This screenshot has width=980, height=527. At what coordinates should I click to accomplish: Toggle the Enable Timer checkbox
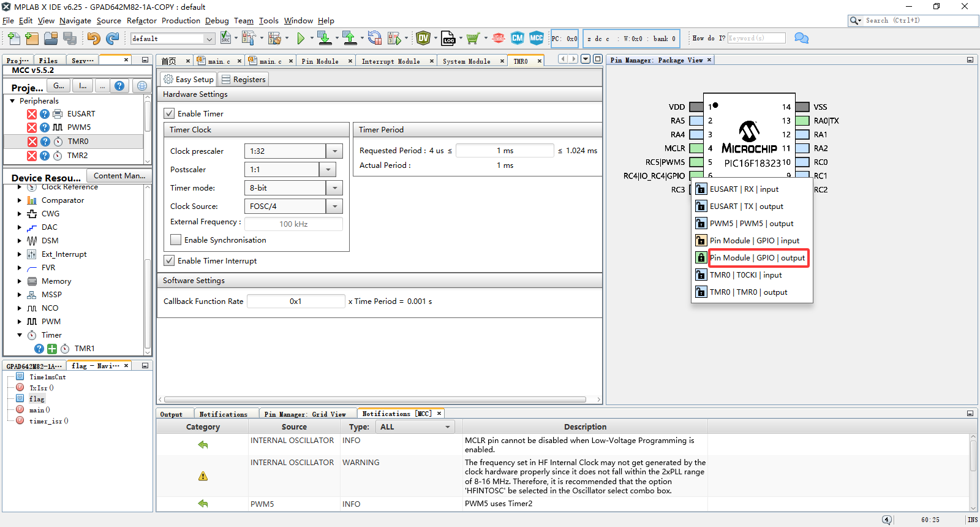169,113
